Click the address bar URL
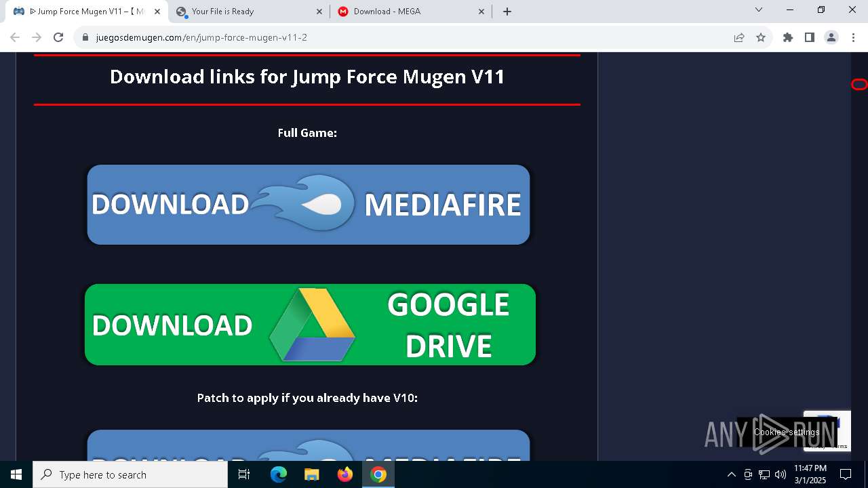The height and width of the screenshot is (488, 868). pyautogui.click(x=201, y=37)
